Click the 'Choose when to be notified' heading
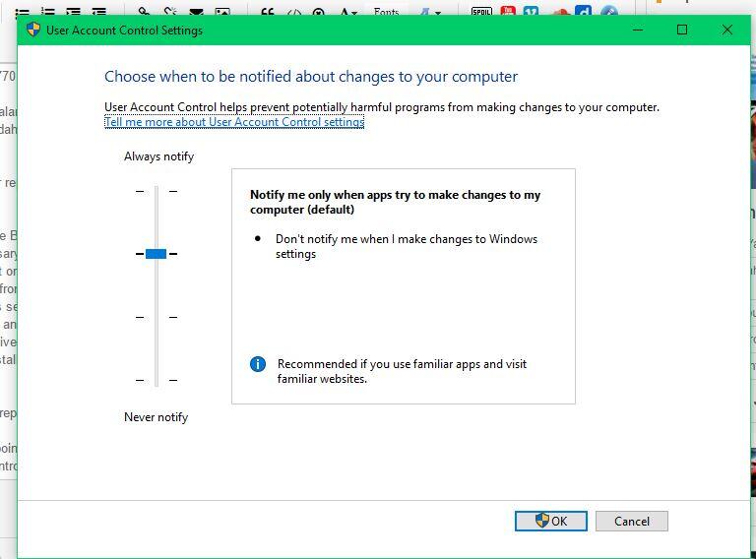This screenshot has width=756, height=559. pyautogui.click(x=311, y=76)
